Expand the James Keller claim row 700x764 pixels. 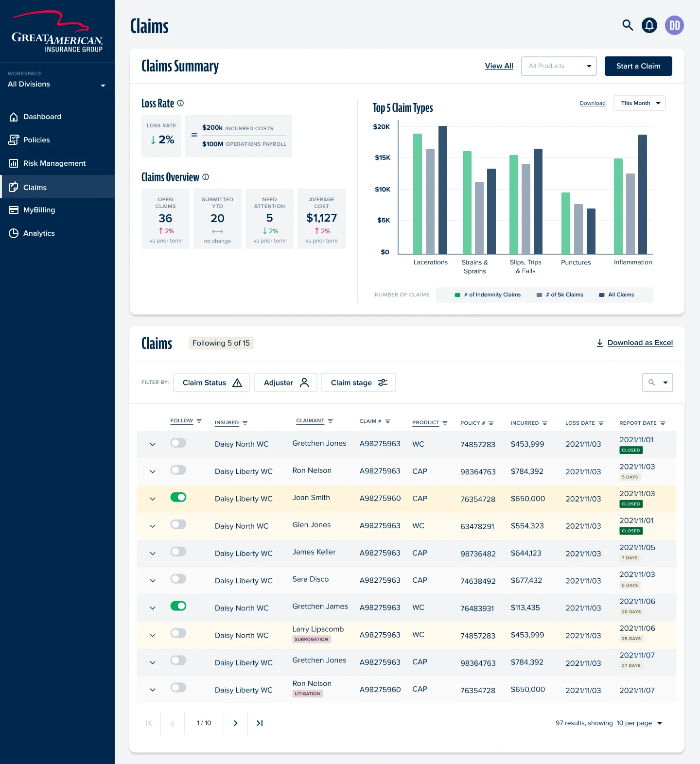click(153, 554)
